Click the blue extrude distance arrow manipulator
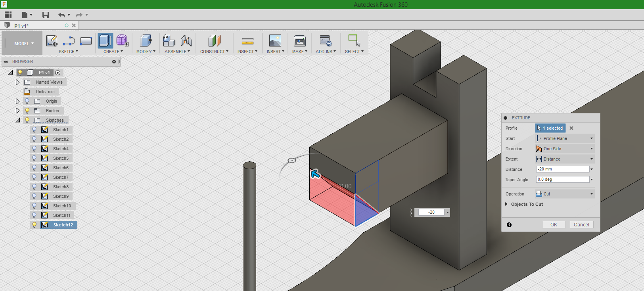The width and height of the screenshot is (644, 291). [x=315, y=173]
